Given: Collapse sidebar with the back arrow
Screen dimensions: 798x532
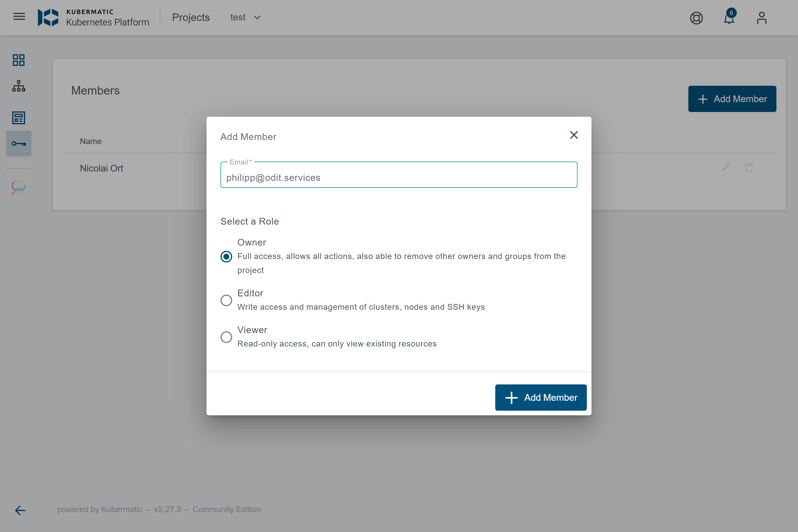Looking at the screenshot, I should pos(20,510).
